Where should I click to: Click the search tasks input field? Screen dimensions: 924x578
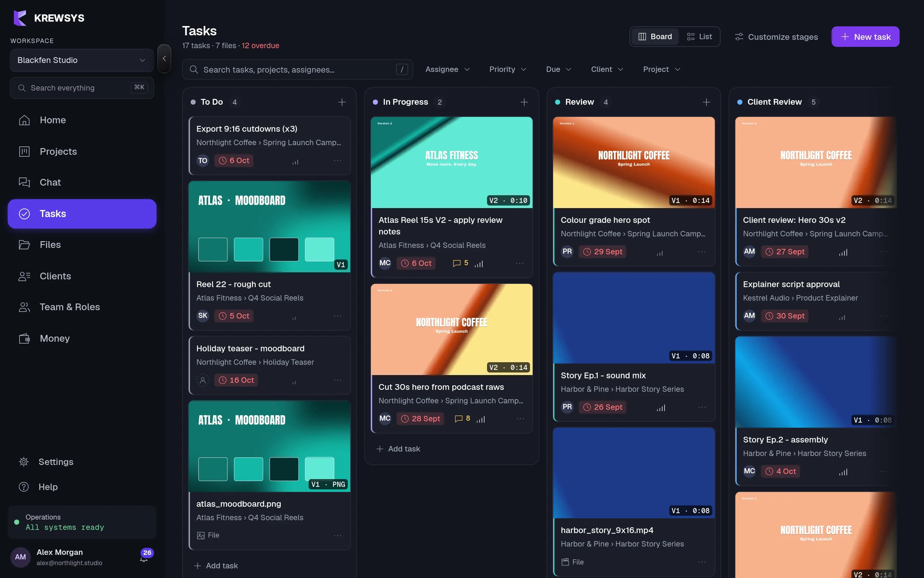297,70
